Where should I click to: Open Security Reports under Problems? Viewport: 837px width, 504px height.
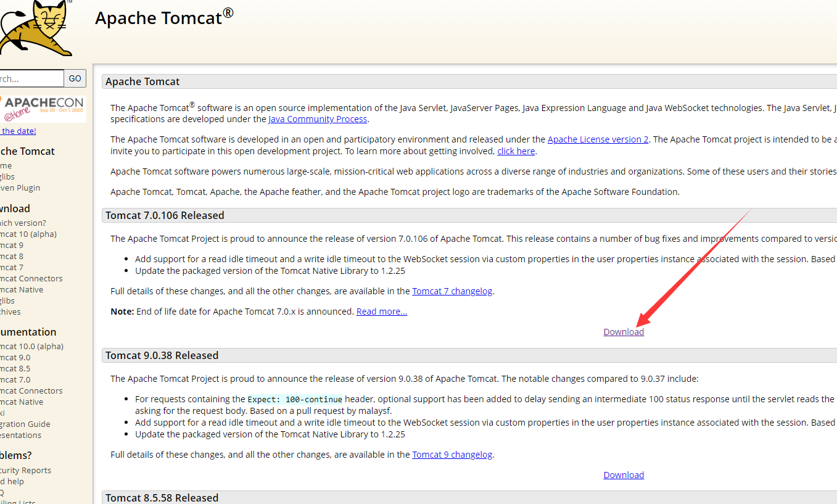(x=25, y=470)
